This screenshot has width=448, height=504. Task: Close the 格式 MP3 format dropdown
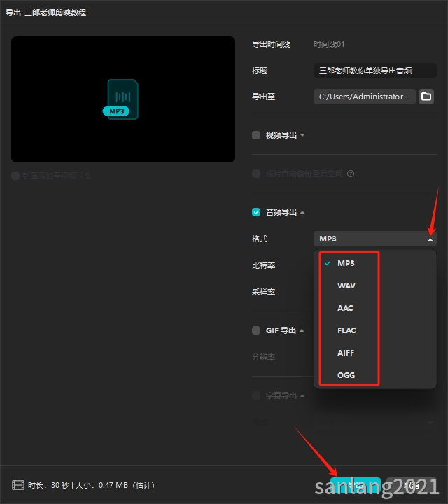click(x=375, y=239)
